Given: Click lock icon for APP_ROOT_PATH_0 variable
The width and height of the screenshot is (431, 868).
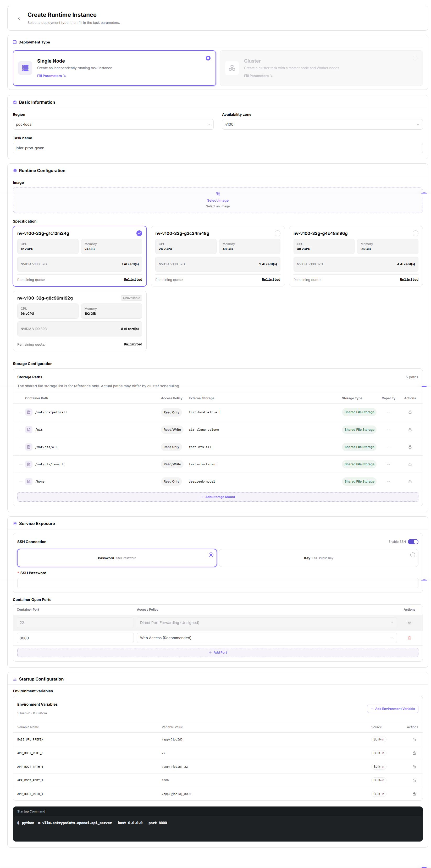Looking at the screenshot, I should 414,767.
